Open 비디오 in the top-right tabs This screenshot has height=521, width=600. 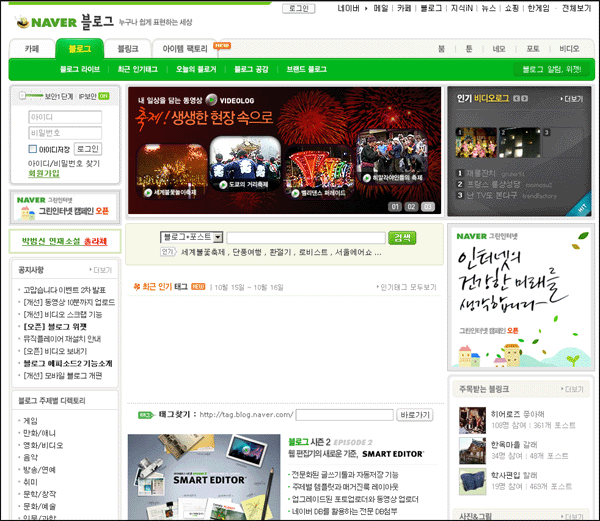(x=569, y=49)
